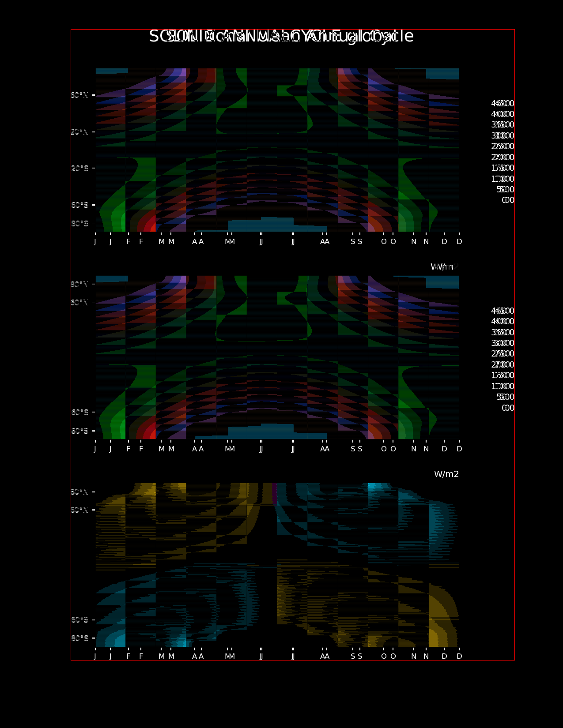Click the MM month label under middle panel
This screenshot has height=728, width=563.
(230, 449)
